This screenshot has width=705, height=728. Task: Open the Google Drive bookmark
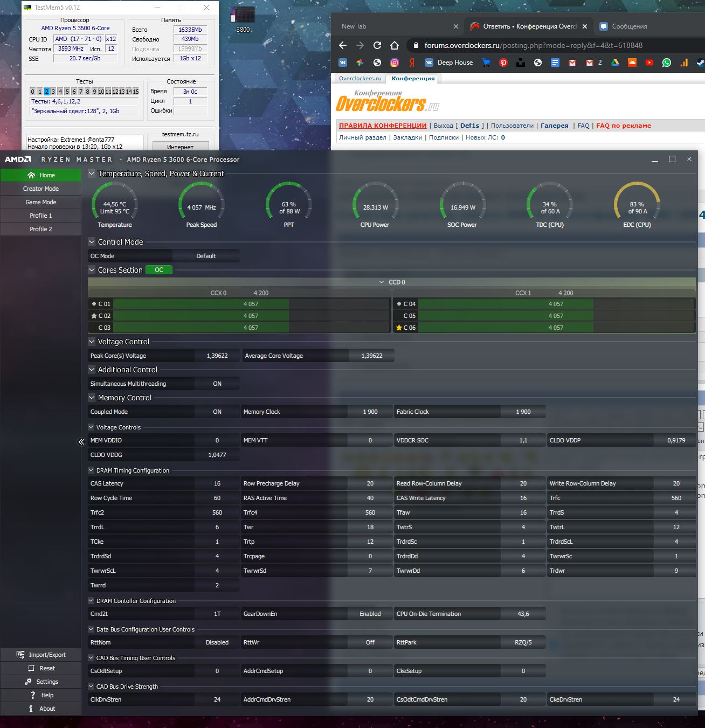pos(615,63)
